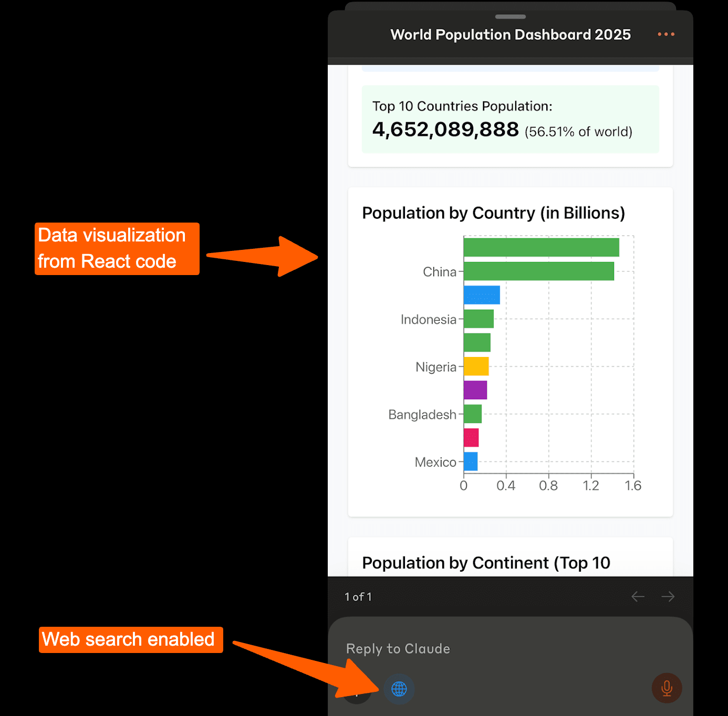Click the yellow Nigeria bar

(x=476, y=366)
